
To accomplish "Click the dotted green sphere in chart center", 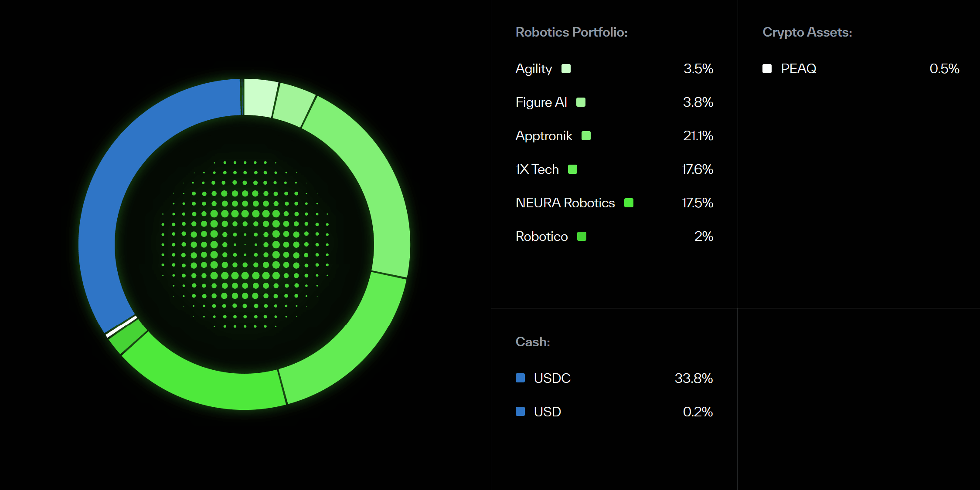I will coord(245,244).
